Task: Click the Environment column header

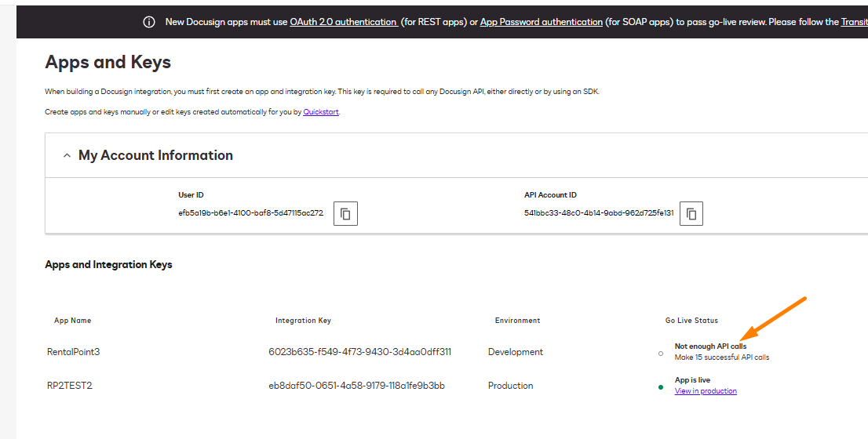Action: (518, 320)
